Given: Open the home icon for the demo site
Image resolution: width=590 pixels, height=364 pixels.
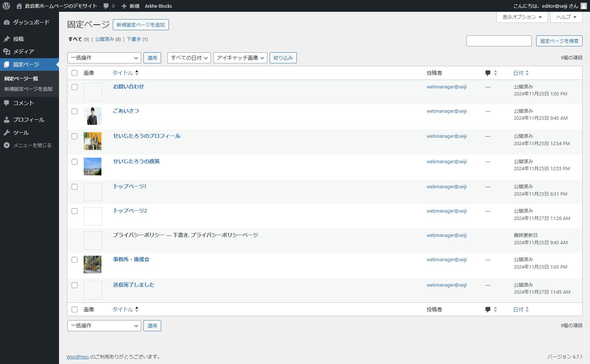Looking at the screenshot, I should (19, 6).
